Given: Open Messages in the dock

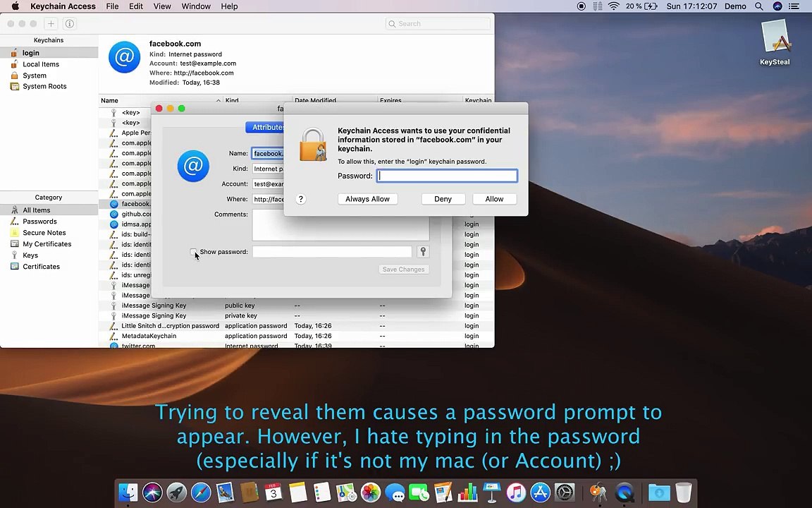Looking at the screenshot, I should click(x=395, y=492).
